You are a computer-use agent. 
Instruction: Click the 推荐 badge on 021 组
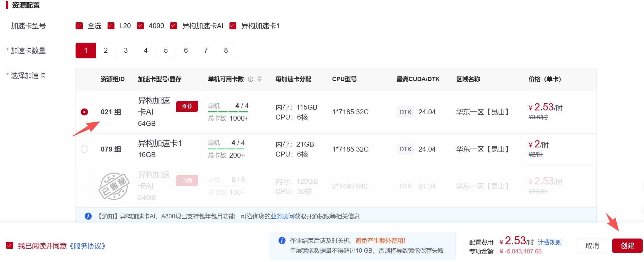(187, 106)
